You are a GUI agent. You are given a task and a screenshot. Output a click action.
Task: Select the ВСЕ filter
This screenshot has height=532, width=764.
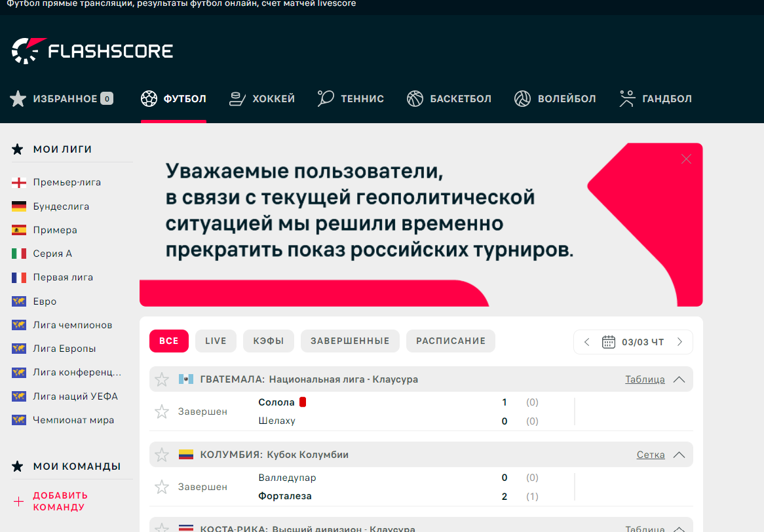(x=168, y=341)
